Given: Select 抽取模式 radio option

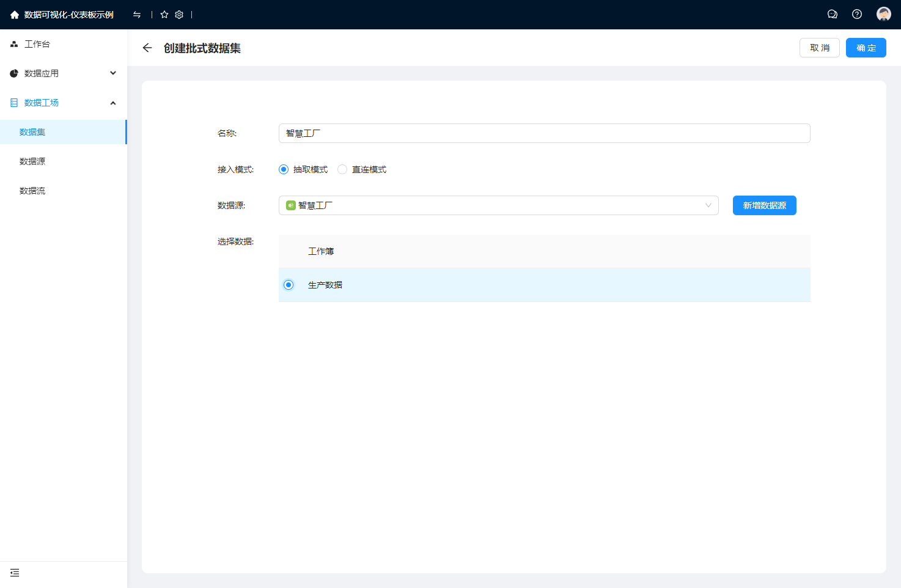Looking at the screenshot, I should click(284, 169).
